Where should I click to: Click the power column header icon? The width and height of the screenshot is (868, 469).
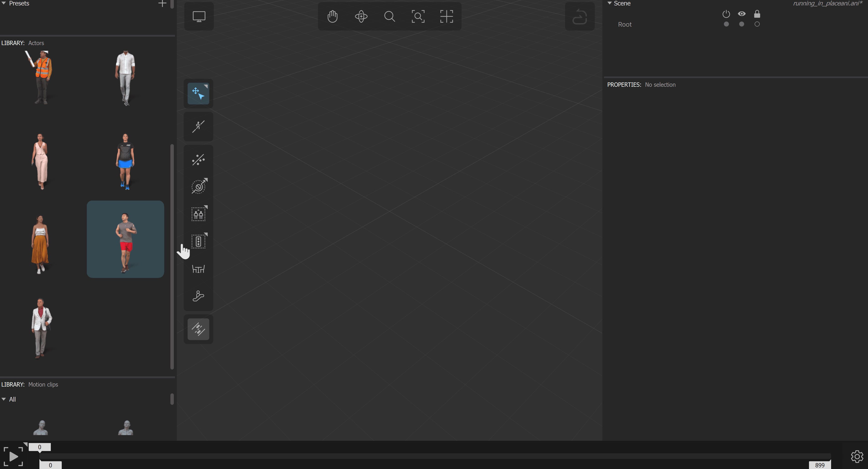(726, 14)
